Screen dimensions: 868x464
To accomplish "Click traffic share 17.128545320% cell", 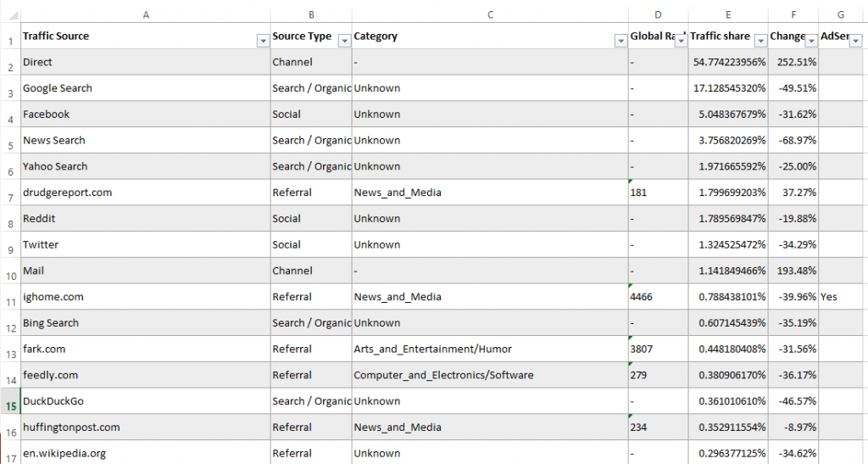I will (x=728, y=88).
